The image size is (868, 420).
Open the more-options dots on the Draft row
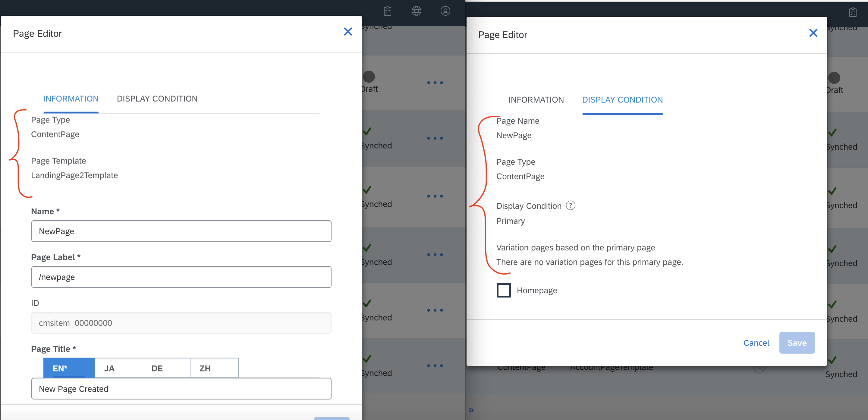[435, 83]
